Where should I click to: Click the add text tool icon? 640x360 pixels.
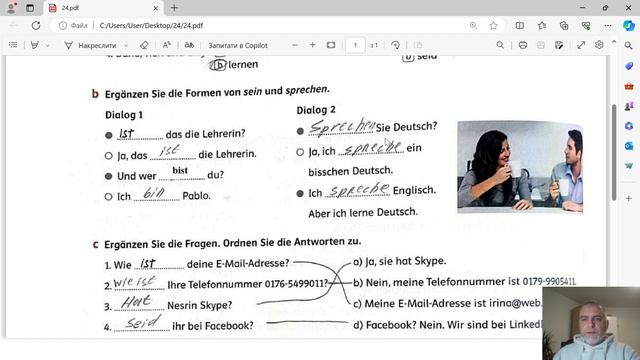pos(167,45)
